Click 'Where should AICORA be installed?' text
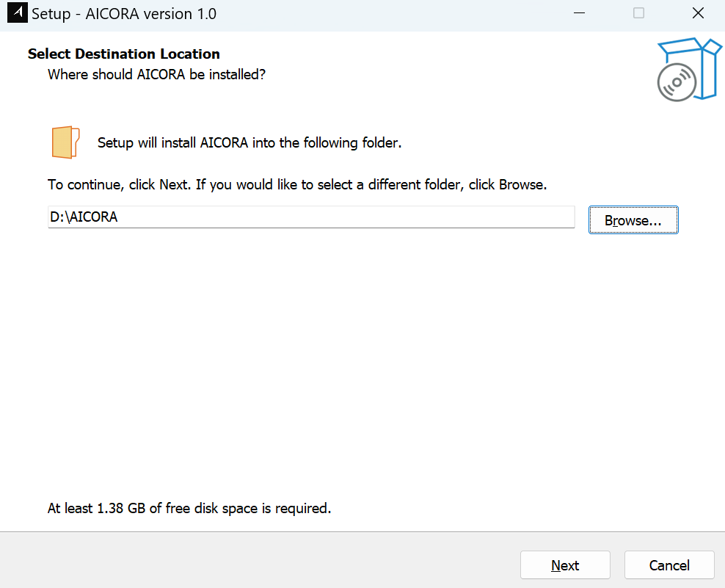Screen dimensions: 725x588 (156, 75)
